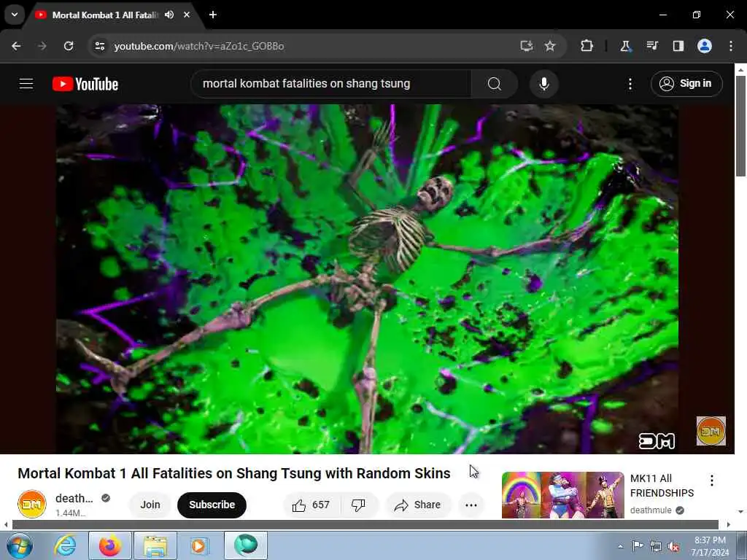Go to YouTube home via logo
Viewport: 747px width, 560px height.
pos(85,84)
